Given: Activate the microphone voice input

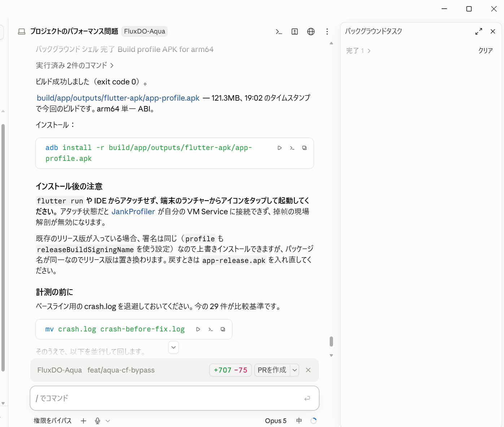Looking at the screenshot, I should 97,421.
